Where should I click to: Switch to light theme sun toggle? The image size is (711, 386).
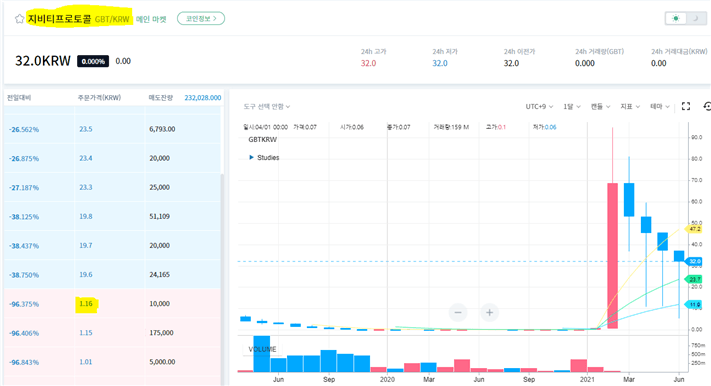coord(676,19)
